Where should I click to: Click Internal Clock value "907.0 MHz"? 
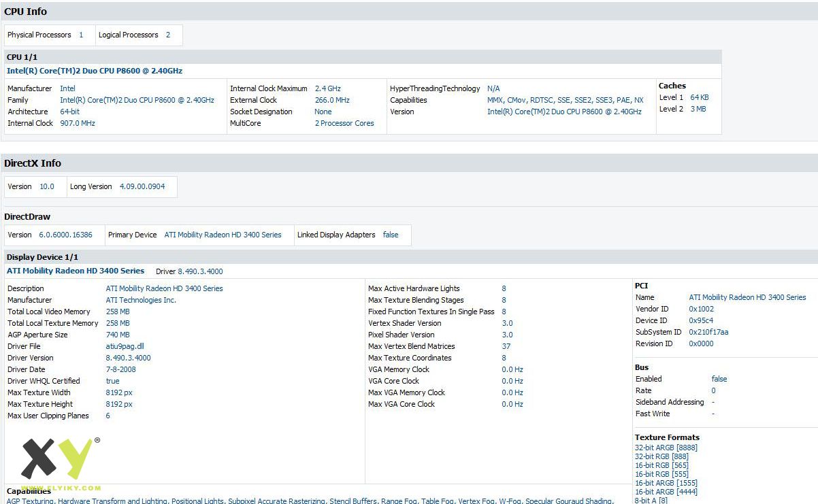78,123
